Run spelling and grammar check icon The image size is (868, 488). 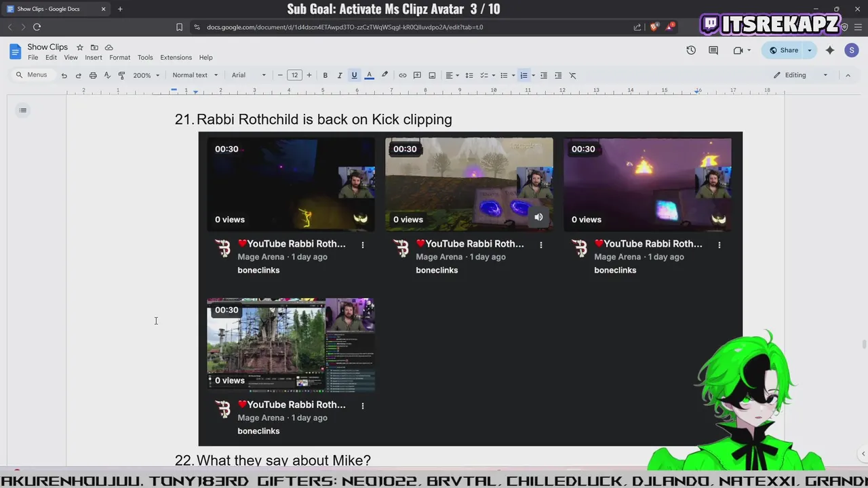107,75
